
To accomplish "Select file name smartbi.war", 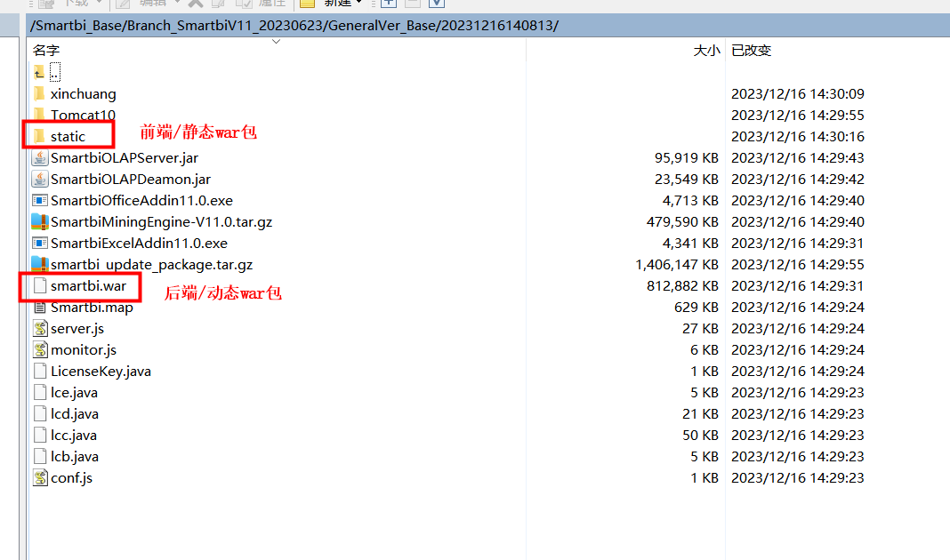I will click(88, 285).
